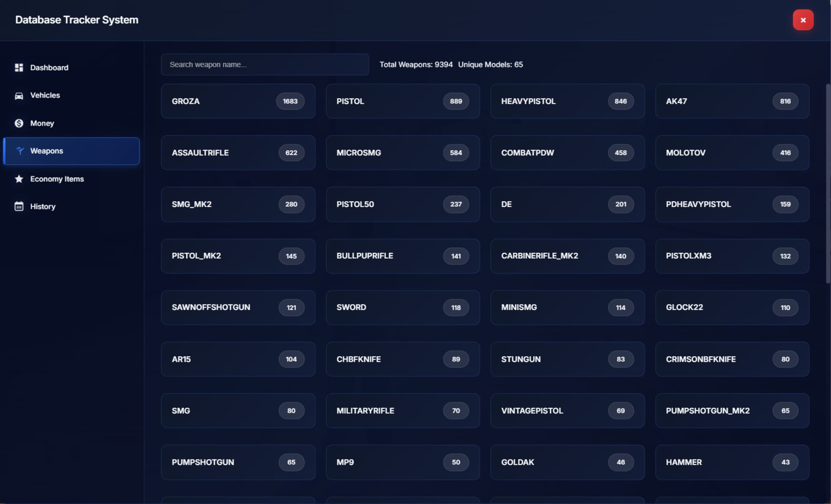Select the CRIMSONBFKNIFE card
831x504 pixels.
(732, 359)
